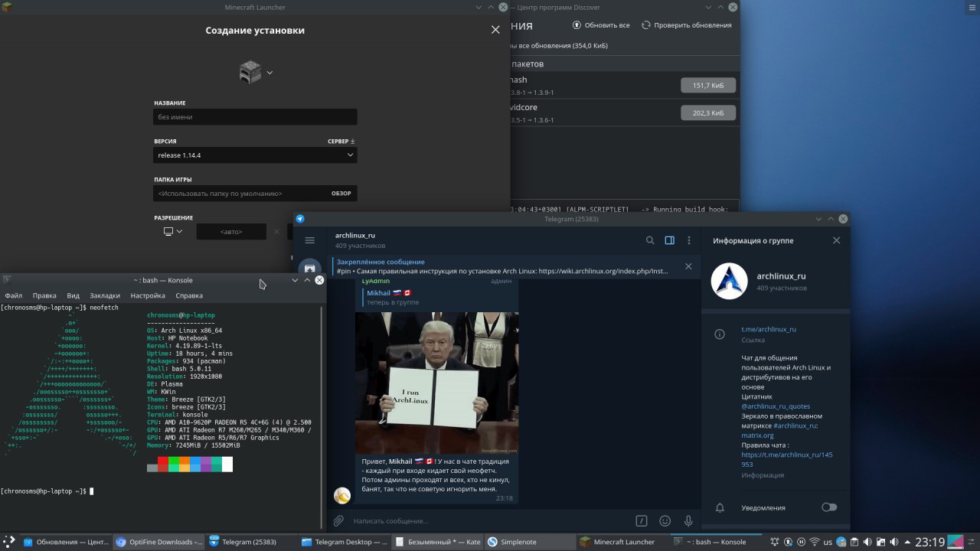
Task: Open the emoji picker
Action: coord(665,521)
